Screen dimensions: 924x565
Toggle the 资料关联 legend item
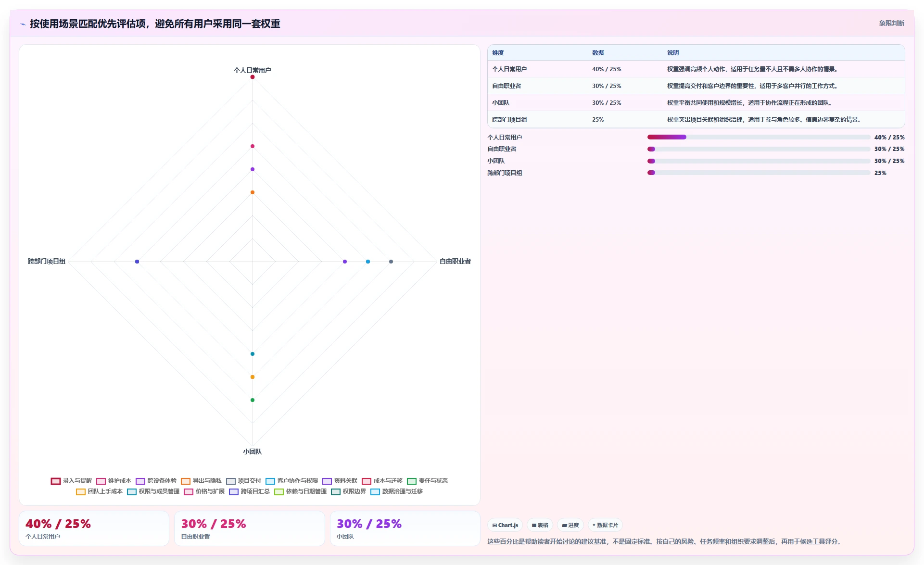pyautogui.click(x=340, y=481)
